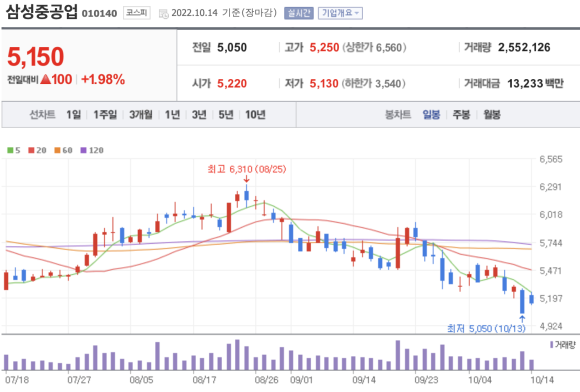The height and width of the screenshot is (392, 580).
Task: Click the 선차트 label
Action: point(43,115)
